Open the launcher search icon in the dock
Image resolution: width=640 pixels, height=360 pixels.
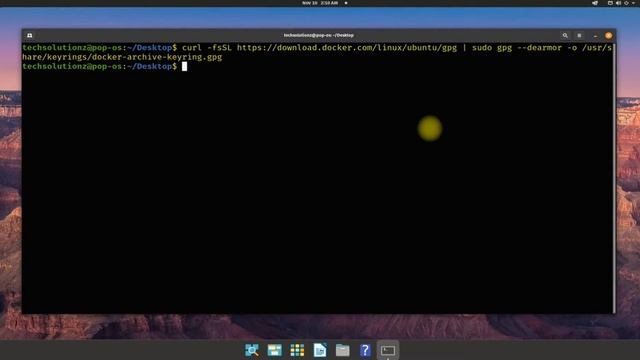(252, 350)
